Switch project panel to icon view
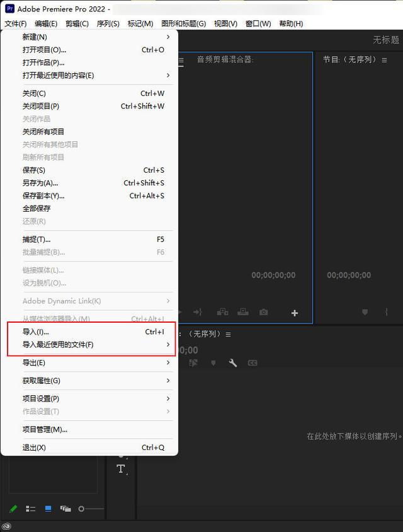Screen dimensions: 403x532 [x=48, y=509]
